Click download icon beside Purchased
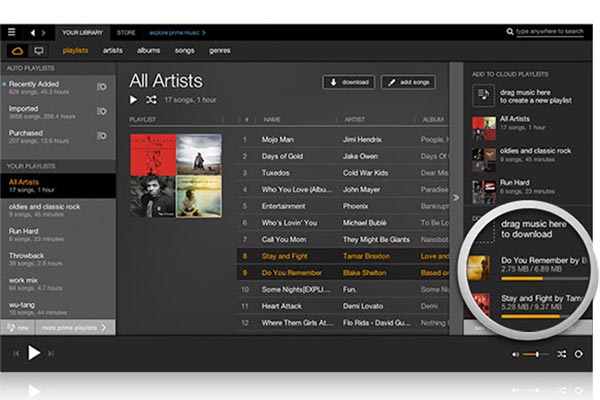This screenshot has height=400, width=600. pos(102,136)
